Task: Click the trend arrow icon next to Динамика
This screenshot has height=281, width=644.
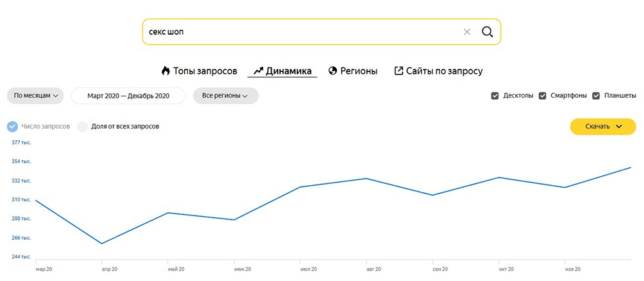Action: pyautogui.click(x=258, y=71)
